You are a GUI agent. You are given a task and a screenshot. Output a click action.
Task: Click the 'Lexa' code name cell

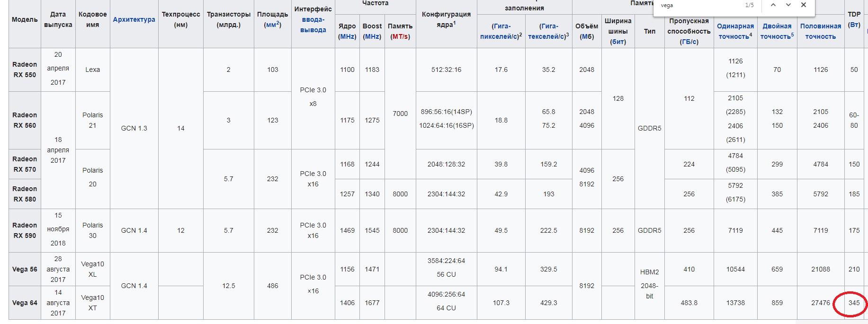[92, 70]
